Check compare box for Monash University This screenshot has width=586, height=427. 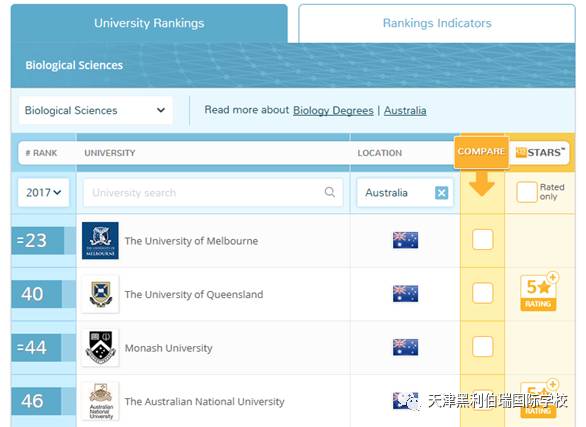click(482, 346)
